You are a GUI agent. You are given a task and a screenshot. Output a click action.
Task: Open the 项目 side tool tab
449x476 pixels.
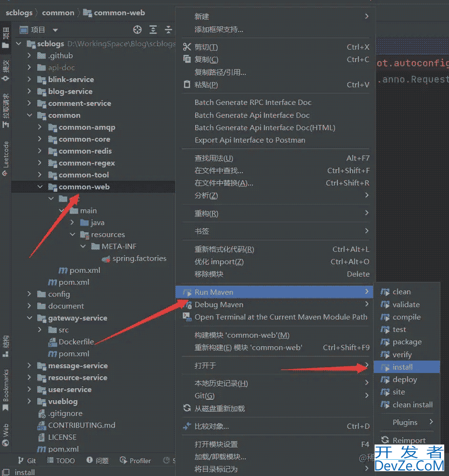(5, 38)
